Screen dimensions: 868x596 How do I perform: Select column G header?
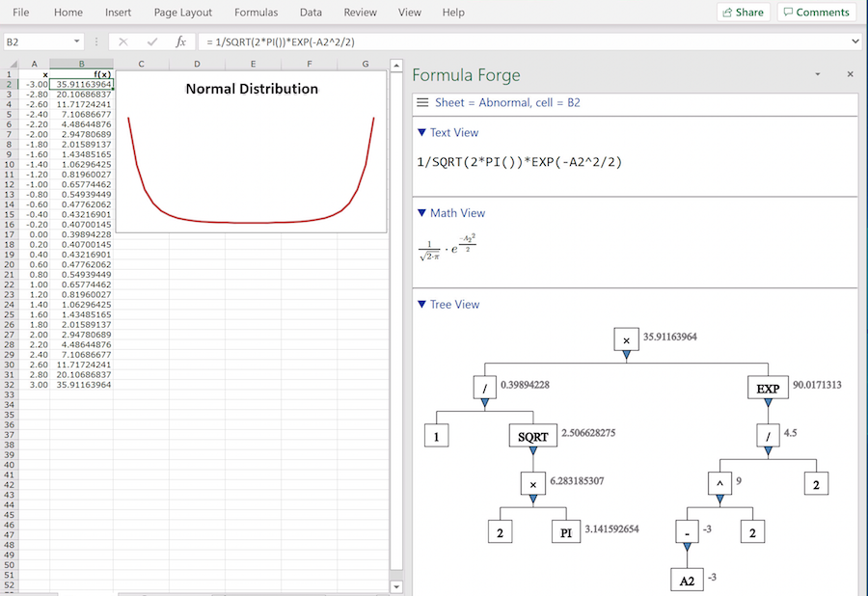click(x=366, y=65)
